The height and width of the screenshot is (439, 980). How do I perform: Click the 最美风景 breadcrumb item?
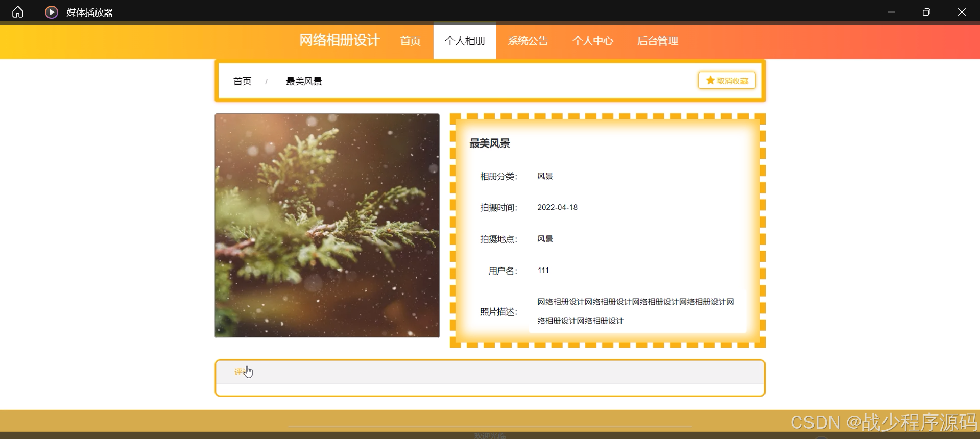coord(304,81)
